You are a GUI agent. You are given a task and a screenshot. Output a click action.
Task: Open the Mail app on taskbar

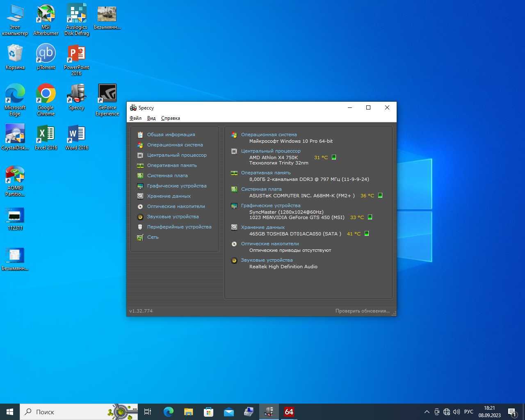tap(229, 412)
